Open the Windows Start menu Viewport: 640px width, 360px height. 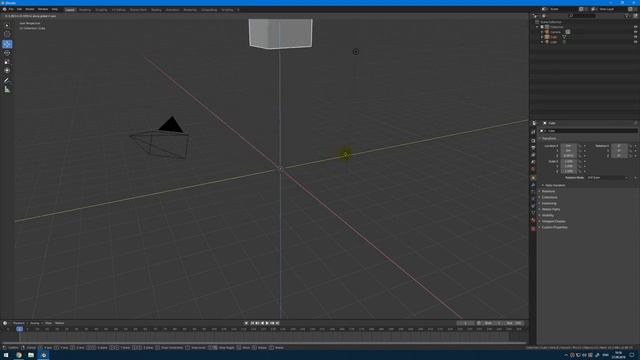point(6,355)
